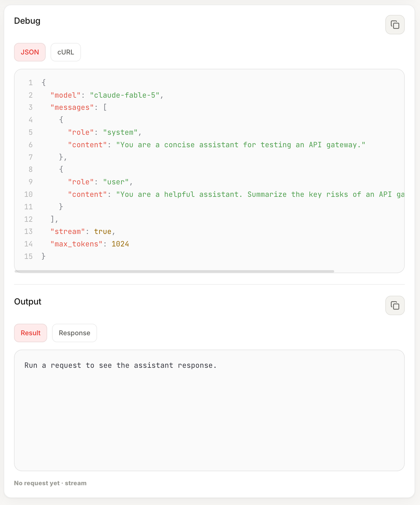Click the "system" role value
The width and height of the screenshot is (420, 505).
(x=120, y=132)
